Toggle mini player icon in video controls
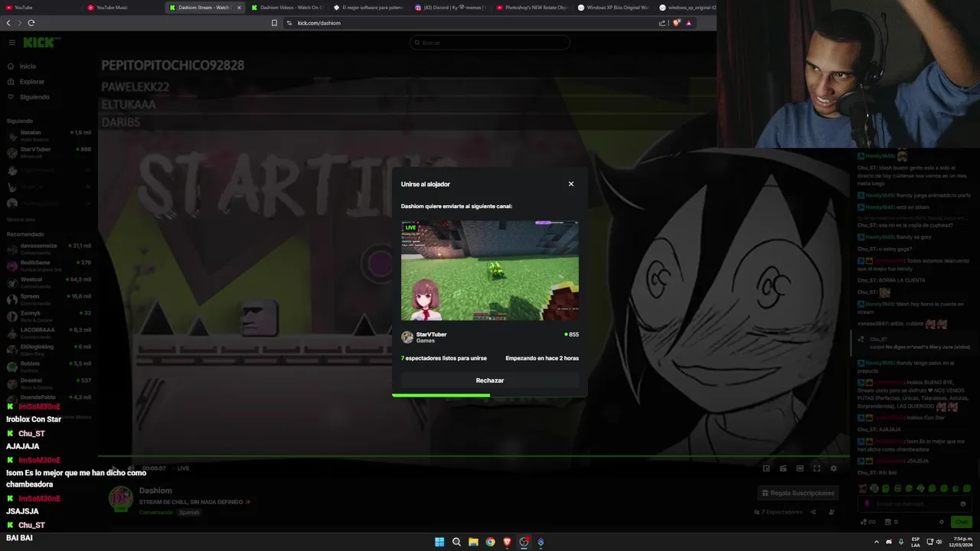 click(766, 468)
